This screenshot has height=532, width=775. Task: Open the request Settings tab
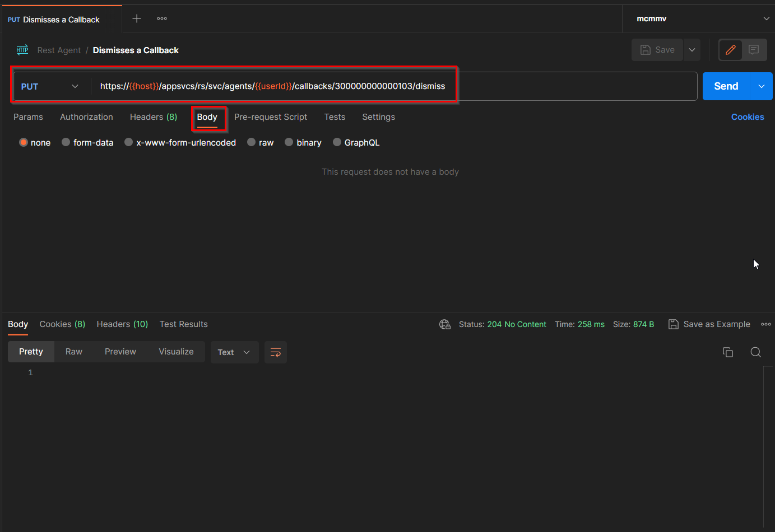click(x=378, y=117)
